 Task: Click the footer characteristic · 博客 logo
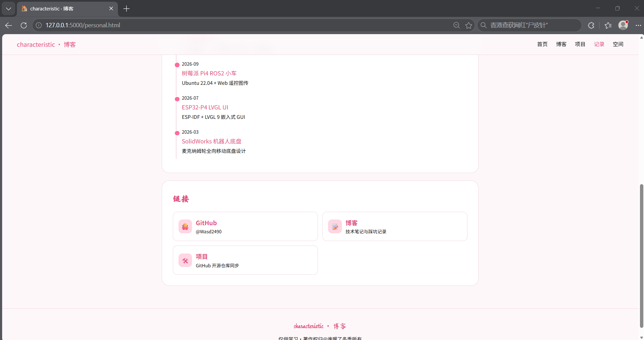point(320,326)
